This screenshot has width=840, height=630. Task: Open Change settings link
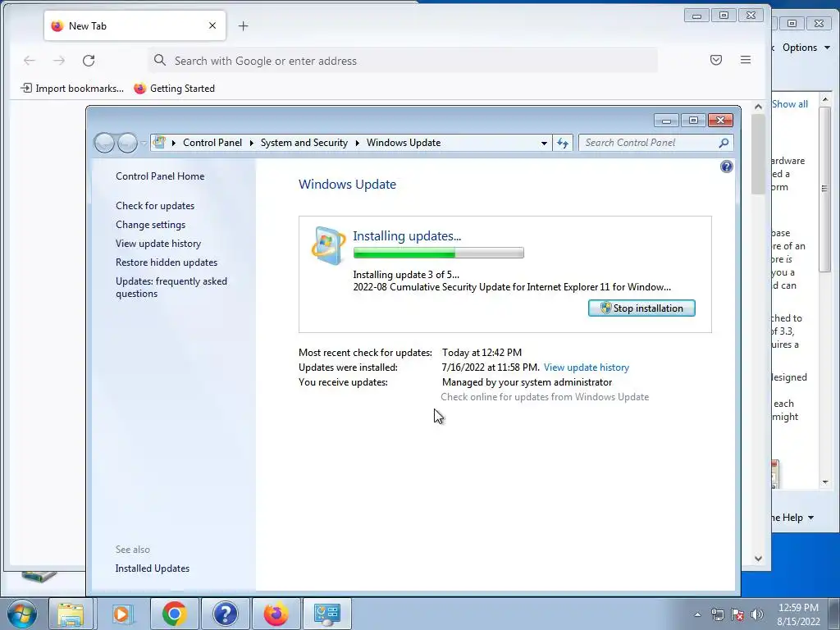[151, 225]
